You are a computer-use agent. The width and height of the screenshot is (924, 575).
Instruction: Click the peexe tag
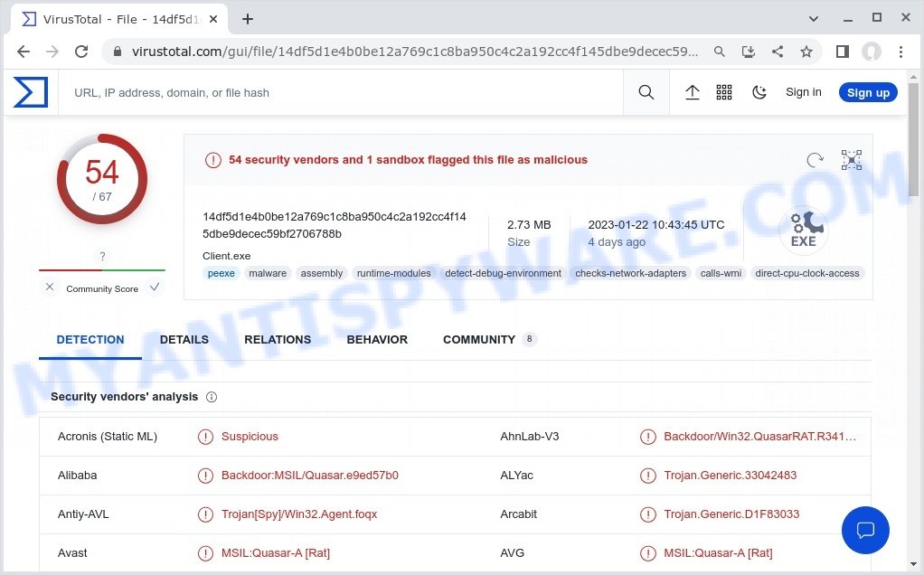point(221,273)
